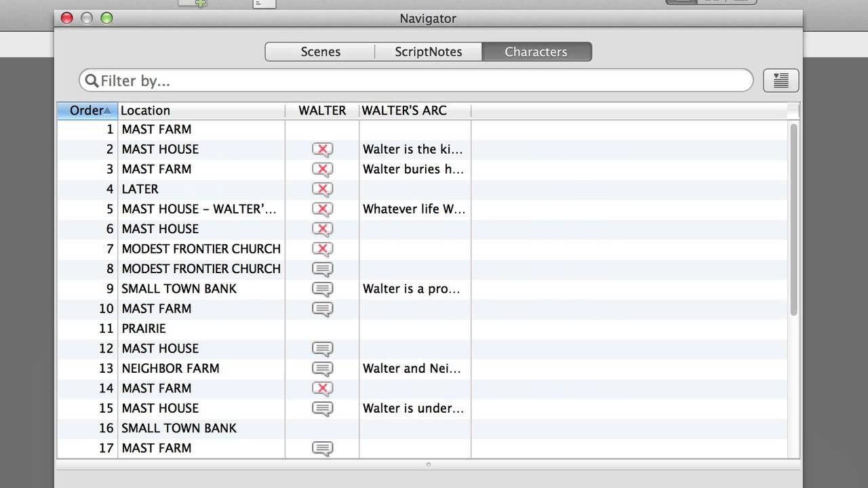868x488 pixels.
Task: Click the crossed bubble in row 14 MAST FARM
Action: (322, 389)
